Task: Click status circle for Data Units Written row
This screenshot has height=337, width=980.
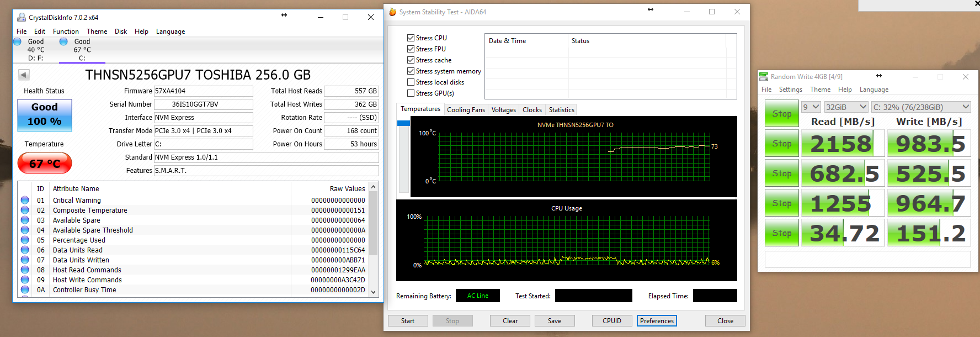Action: pos(25,260)
